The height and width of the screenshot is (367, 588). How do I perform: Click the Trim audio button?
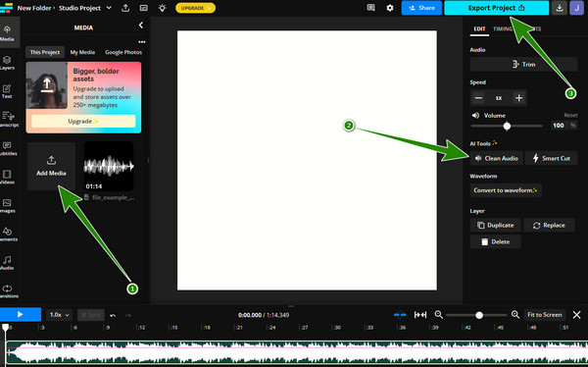pyautogui.click(x=523, y=64)
